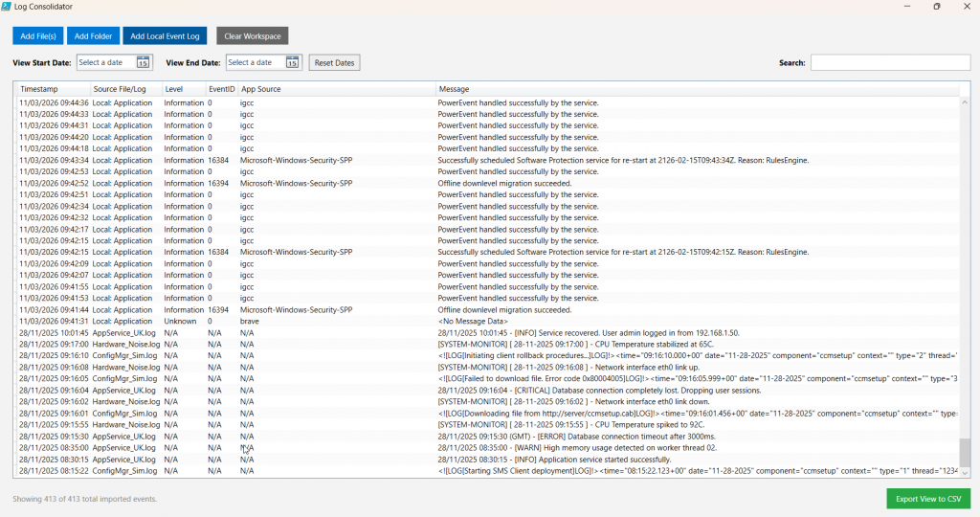Sort by the Timestamp column header

tap(53, 89)
